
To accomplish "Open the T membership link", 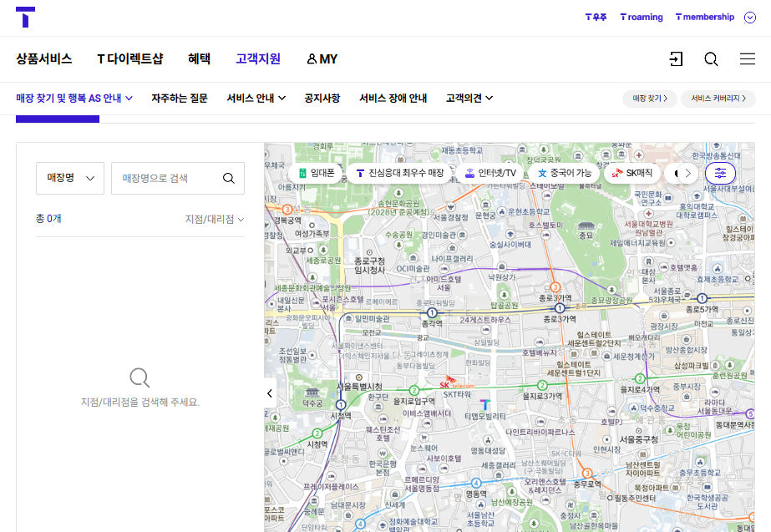I will click(705, 18).
